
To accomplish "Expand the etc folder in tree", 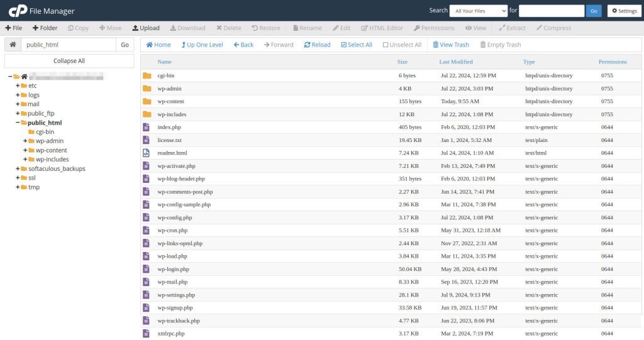I will pos(18,85).
